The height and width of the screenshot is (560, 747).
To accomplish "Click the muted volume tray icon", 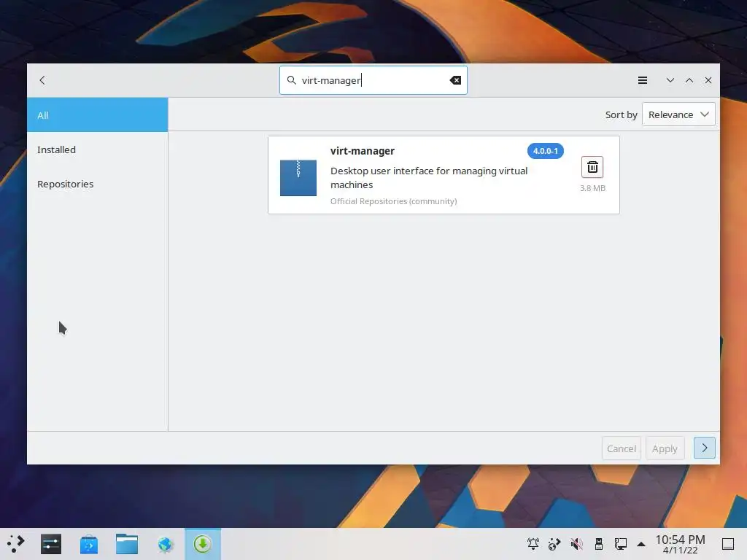I will [x=576, y=543].
